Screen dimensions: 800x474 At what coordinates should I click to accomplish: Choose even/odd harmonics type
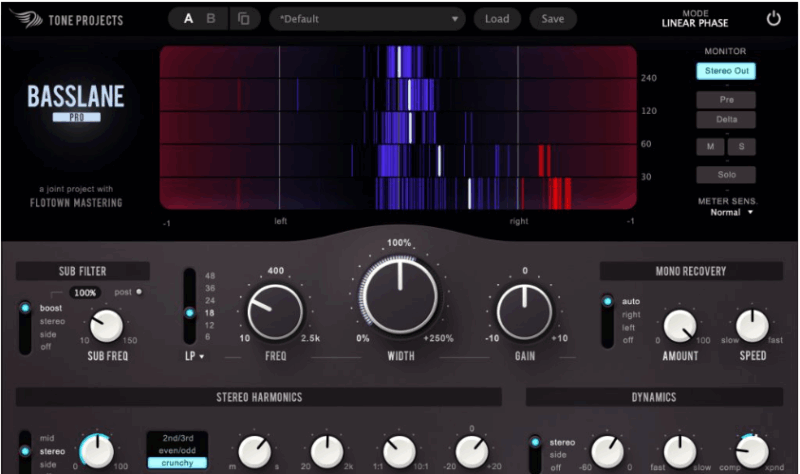pyautogui.click(x=178, y=451)
